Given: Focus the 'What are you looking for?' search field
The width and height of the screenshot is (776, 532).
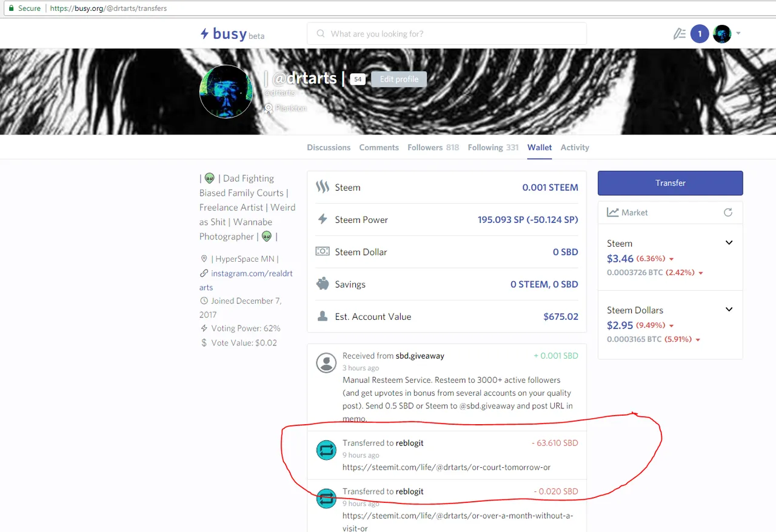Looking at the screenshot, I should coord(447,34).
